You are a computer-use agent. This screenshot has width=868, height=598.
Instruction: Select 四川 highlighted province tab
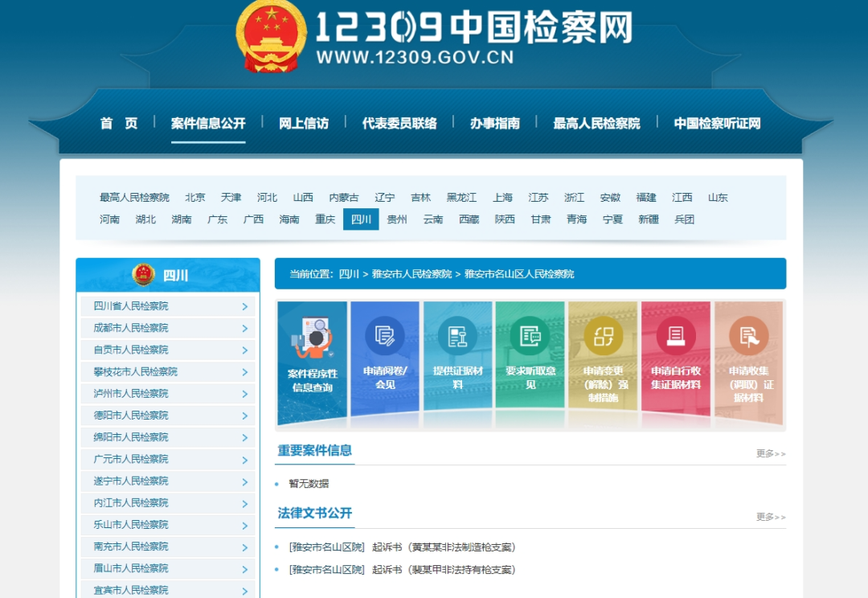(x=361, y=219)
